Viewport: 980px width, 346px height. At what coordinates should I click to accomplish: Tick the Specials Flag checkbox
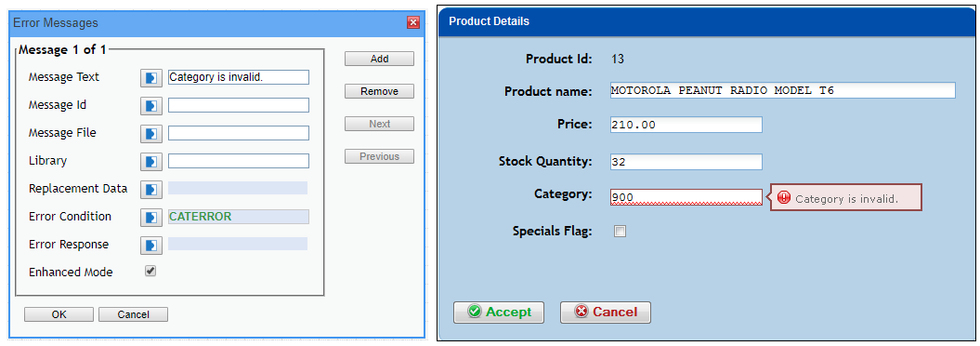pyautogui.click(x=620, y=232)
